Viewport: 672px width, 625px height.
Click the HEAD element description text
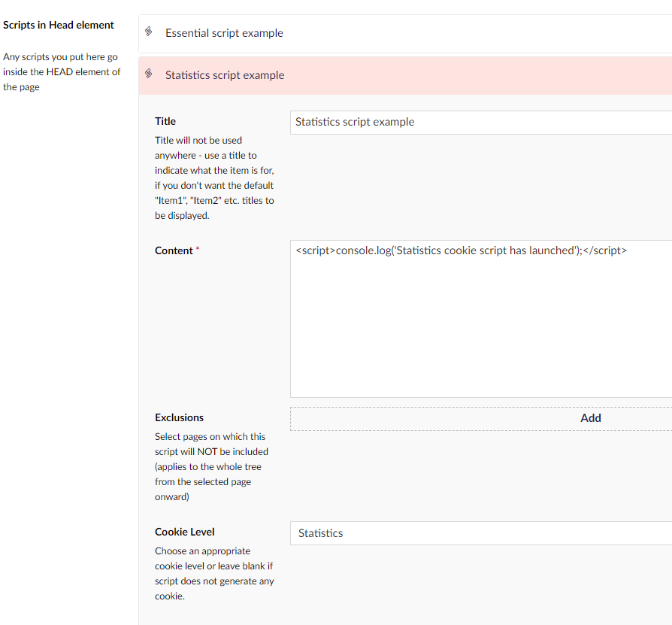click(61, 71)
